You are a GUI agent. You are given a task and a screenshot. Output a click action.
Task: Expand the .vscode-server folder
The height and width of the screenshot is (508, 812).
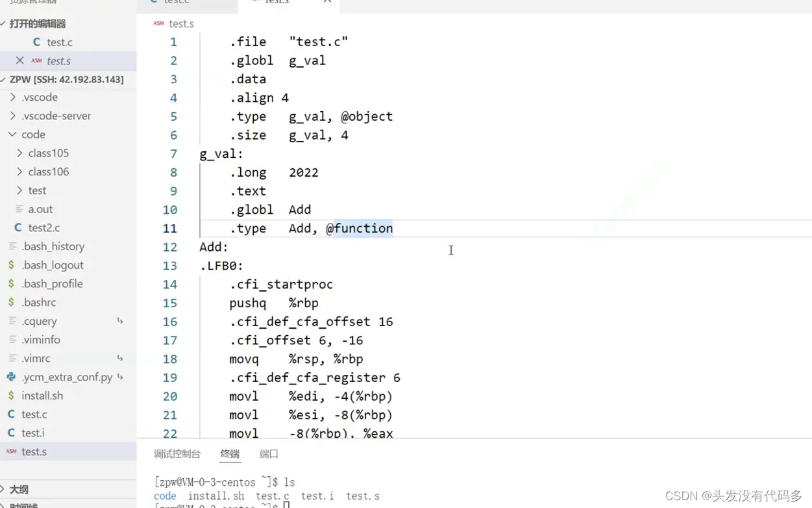(12, 116)
